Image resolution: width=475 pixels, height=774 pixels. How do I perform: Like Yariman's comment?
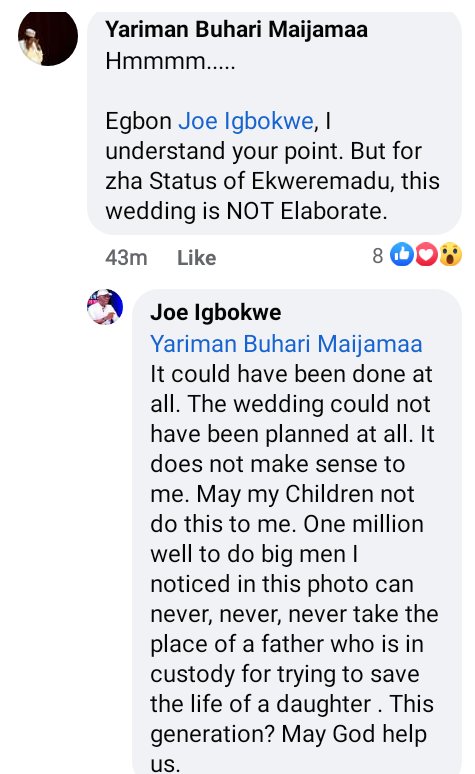tap(197, 258)
